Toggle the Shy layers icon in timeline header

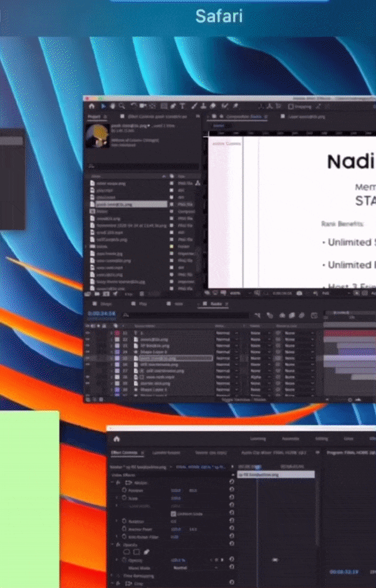pos(282,316)
